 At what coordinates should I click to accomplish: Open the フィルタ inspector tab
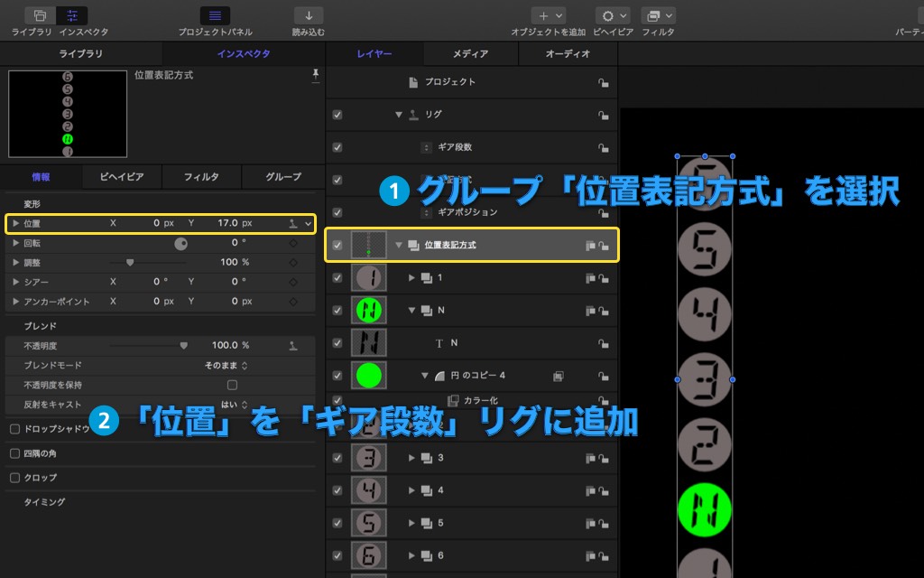click(201, 177)
